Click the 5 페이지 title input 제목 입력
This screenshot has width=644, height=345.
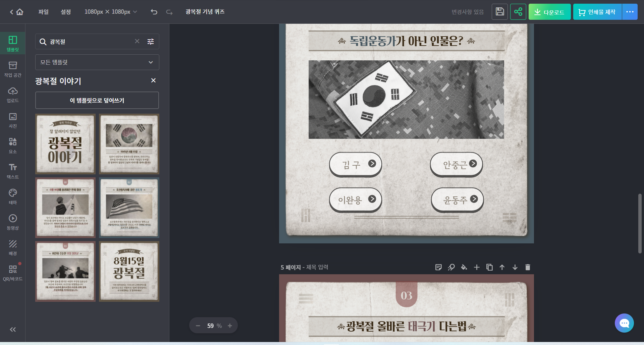(317, 267)
